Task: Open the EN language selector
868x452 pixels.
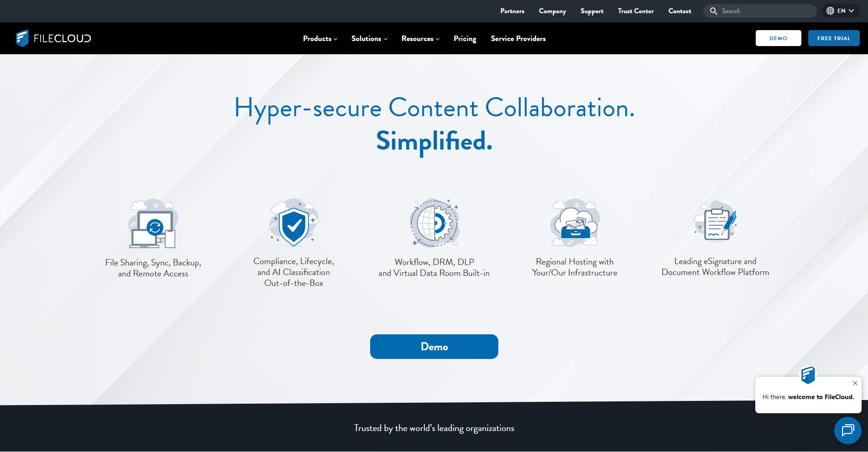Action: tap(840, 10)
